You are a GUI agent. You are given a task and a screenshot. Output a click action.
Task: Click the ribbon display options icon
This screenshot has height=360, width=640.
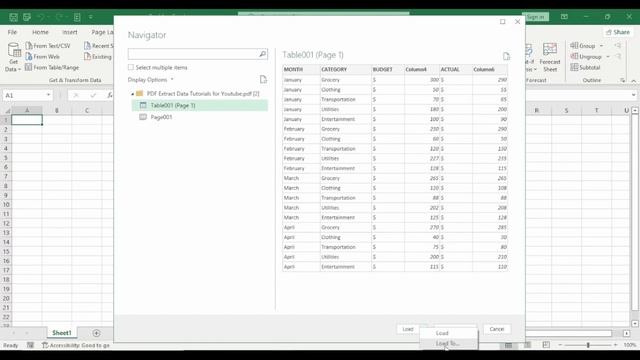click(x=564, y=17)
